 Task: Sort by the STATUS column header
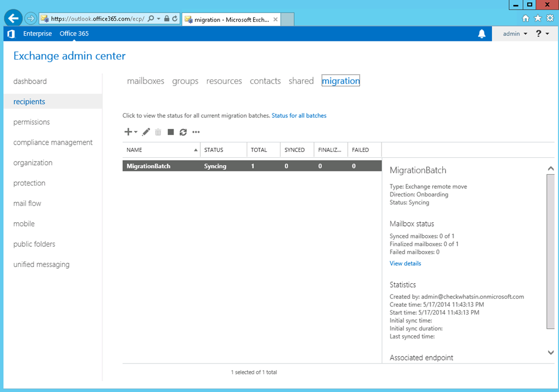click(223, 150)
